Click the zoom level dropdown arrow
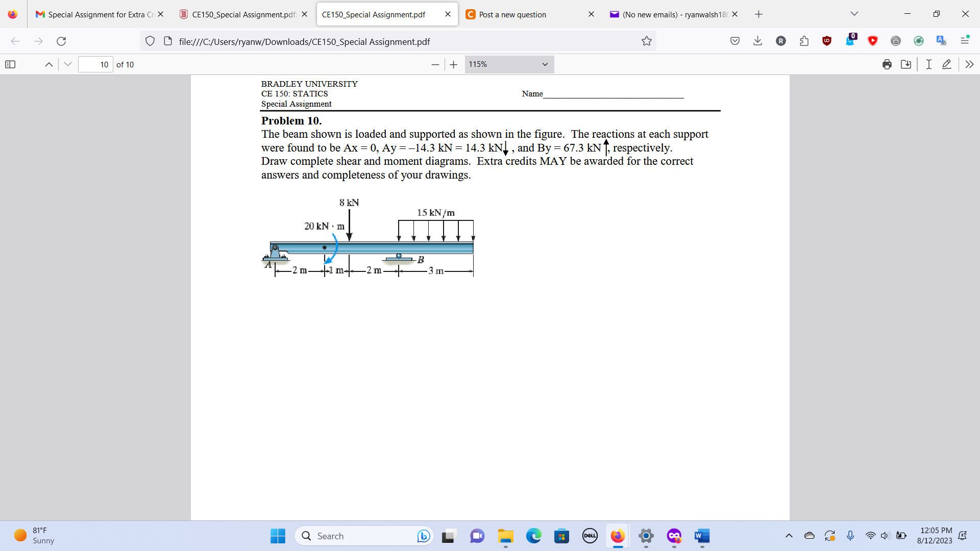Image resolution: width=980 pixels, height=551 pixels. [545, 64]
